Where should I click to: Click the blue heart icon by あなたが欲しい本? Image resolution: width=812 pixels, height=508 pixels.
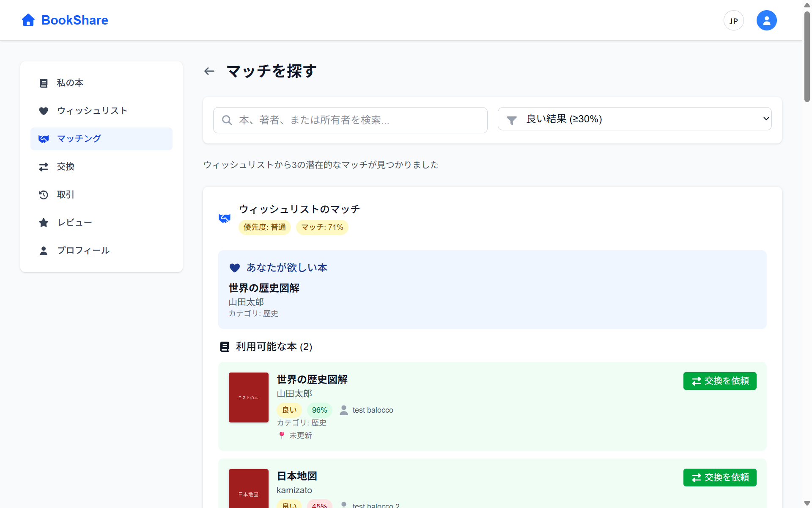[235, 268]
